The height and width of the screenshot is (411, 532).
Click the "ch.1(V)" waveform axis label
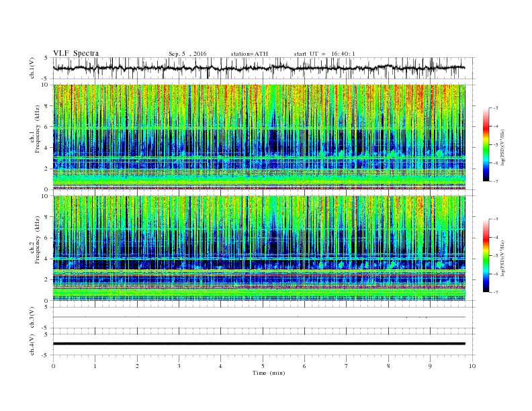(32, 68)
